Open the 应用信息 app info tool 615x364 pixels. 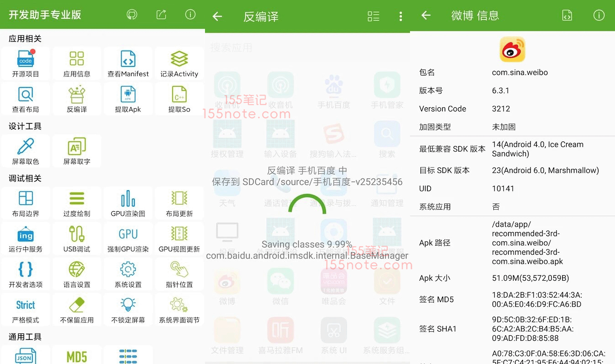click(x=77, y=63)
